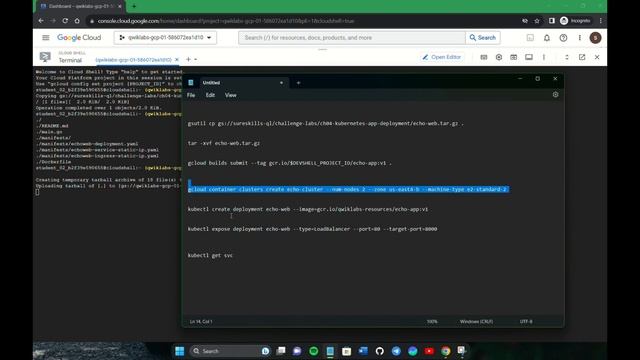Open the user account avatar
The image size is (640, 360).
tap(595, 38)
